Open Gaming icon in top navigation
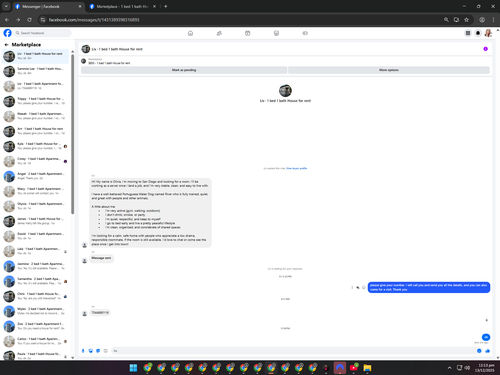Screen dimensions: 500x375 click(305, 33)
